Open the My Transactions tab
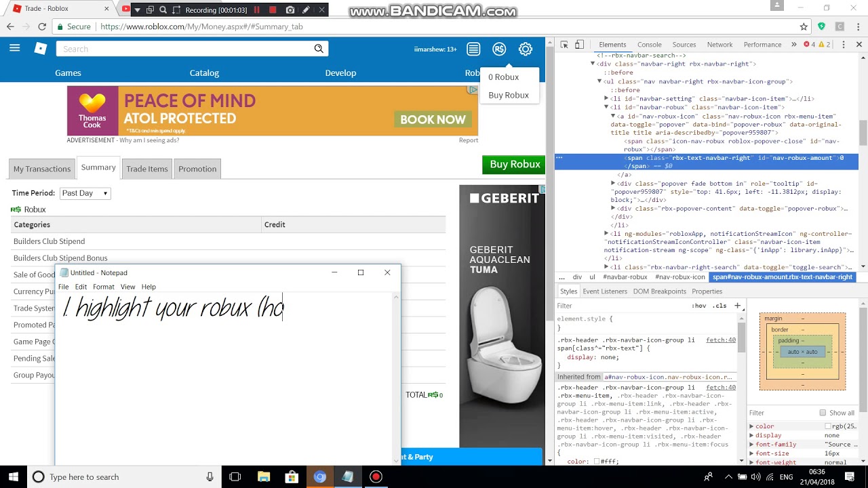This screenshot has width=868, height=488. pyautogui.click(x=42, y=169)
